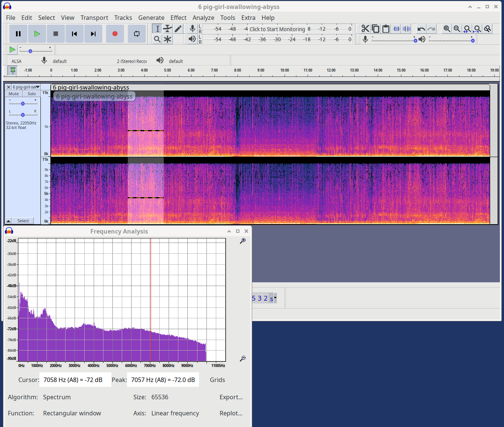504x427 pixels.
Task: Solo the pig-girl-swallowing-abyss track
Action: [x=32, y=94]
